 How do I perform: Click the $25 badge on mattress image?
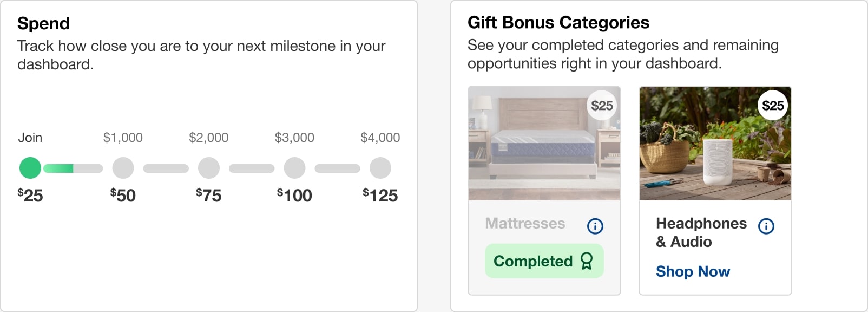pyautogui.click(x=602, y=106)
